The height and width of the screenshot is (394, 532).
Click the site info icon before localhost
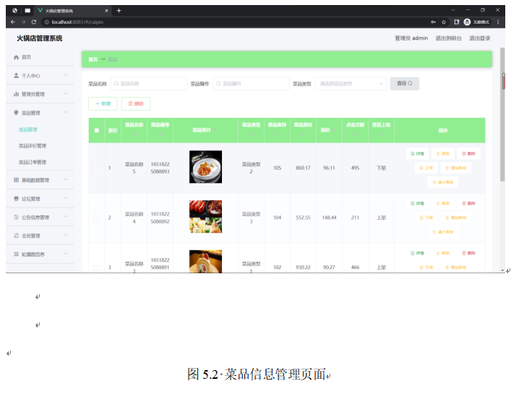[47, 22]
